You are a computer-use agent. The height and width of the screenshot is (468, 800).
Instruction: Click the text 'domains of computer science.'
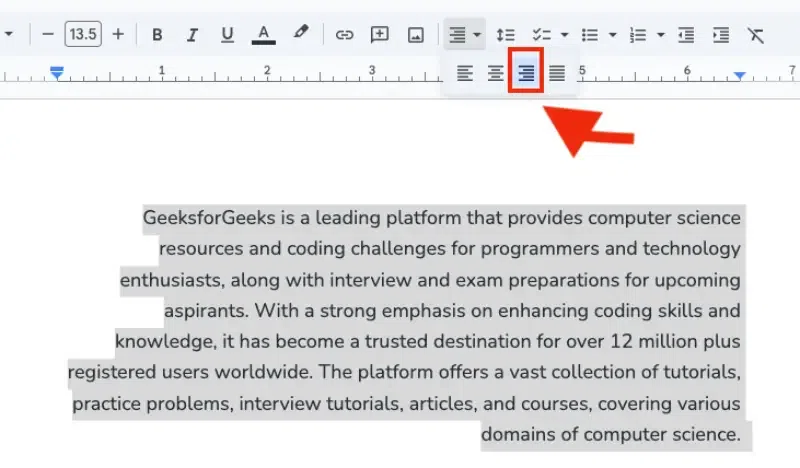(611, 434)
